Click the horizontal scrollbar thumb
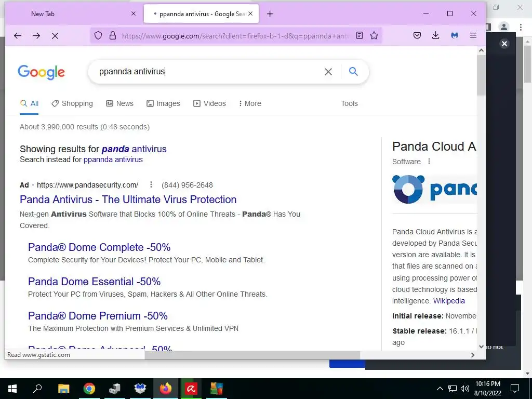 (x=252, y=355)
